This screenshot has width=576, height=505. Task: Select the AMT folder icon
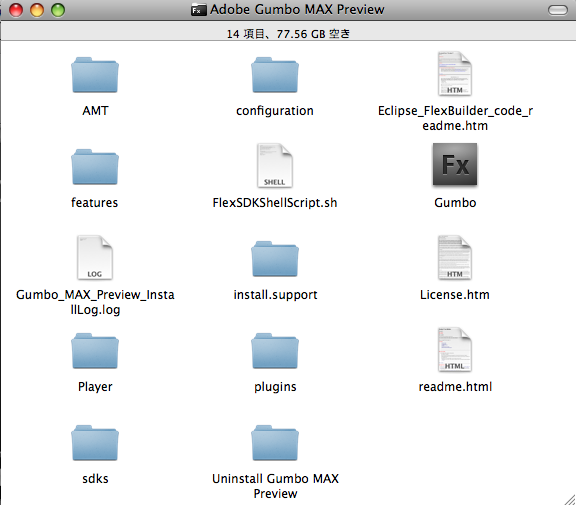pos(95,75)
